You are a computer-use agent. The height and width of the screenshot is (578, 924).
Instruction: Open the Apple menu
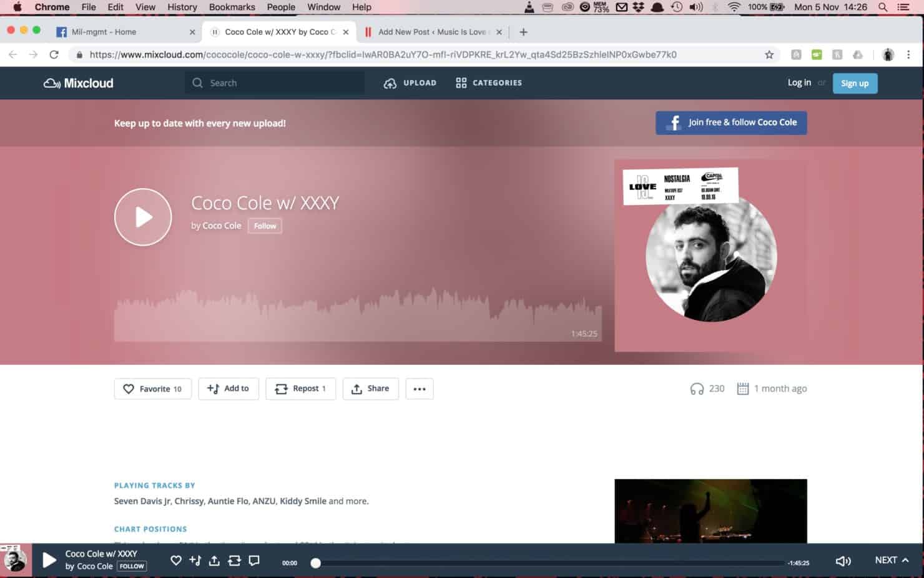click(x=17, y=7)
